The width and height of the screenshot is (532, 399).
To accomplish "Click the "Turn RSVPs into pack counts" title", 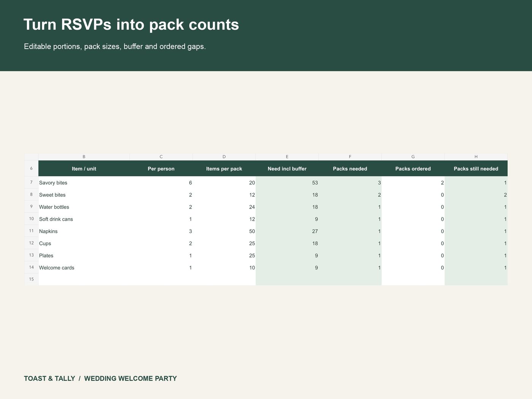I will coord(131,25).
